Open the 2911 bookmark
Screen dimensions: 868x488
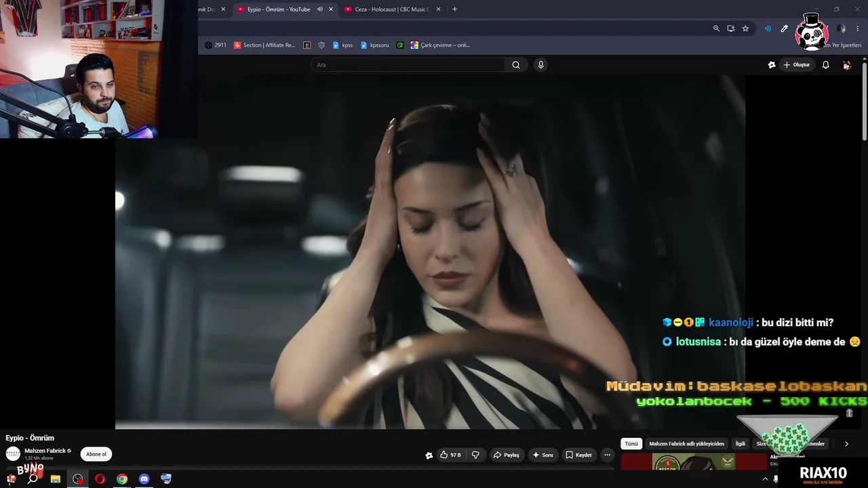pos(216,45)
